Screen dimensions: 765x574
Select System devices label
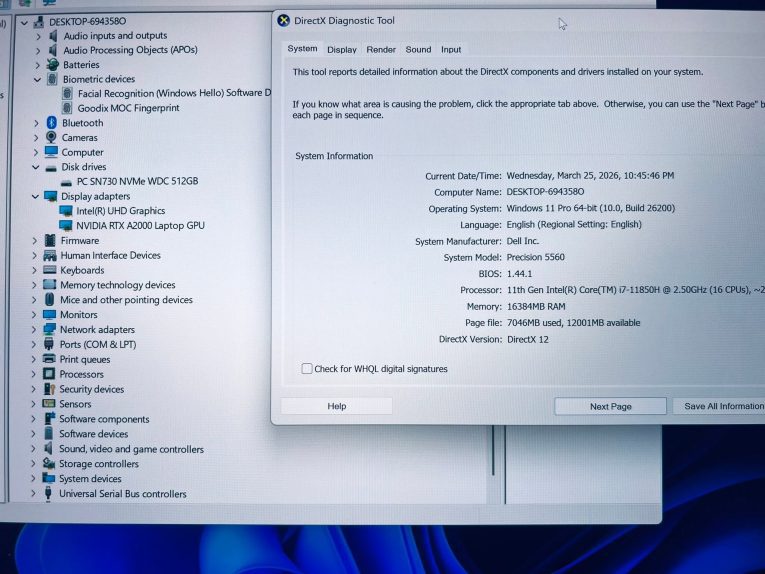(x=90, y=479)
